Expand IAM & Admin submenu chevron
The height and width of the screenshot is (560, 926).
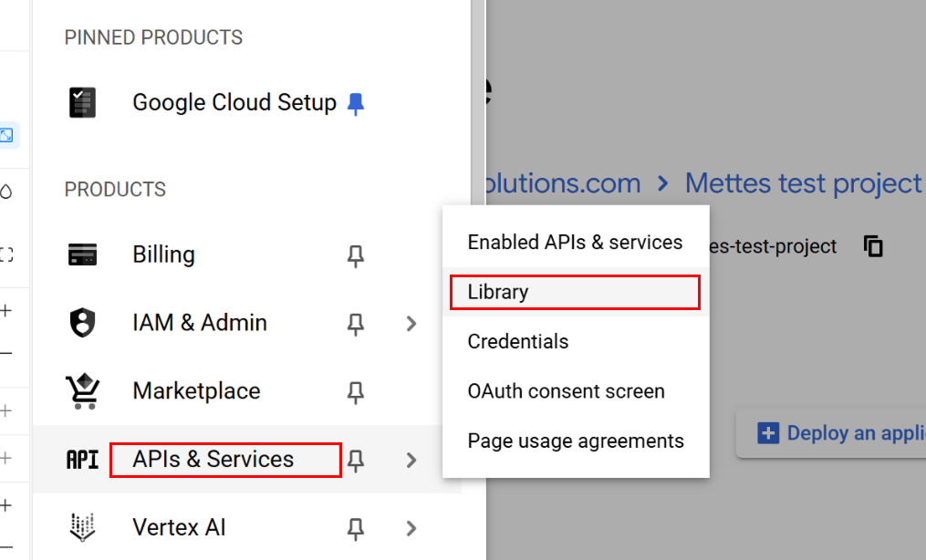[x=411, y=324]
